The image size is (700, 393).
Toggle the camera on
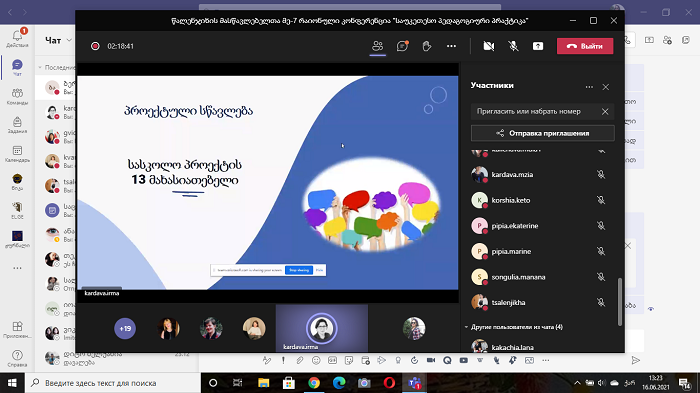point(489,46)
